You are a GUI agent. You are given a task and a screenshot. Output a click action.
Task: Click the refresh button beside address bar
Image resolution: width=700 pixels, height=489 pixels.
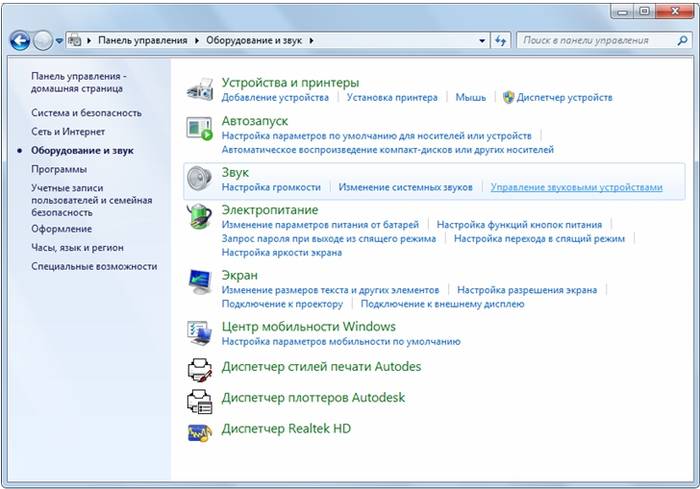tap(501, 41)
